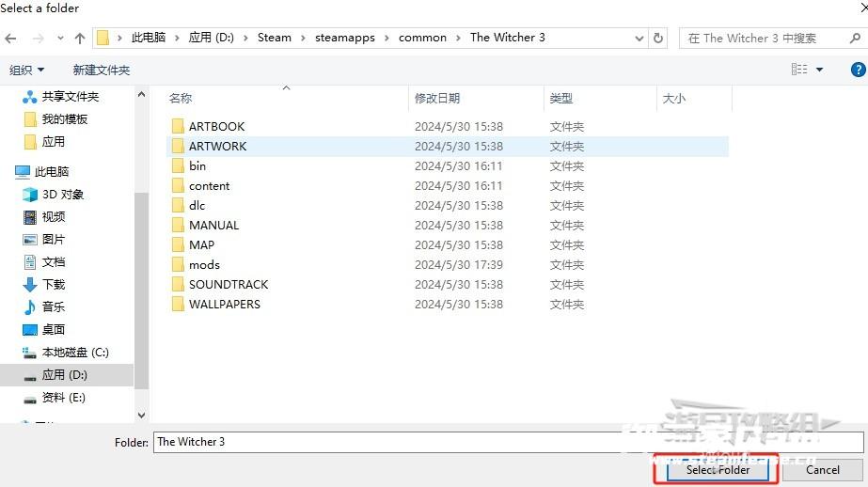Open the help question mark icon
The image size is (868, 487).
[x=858, y=70]
